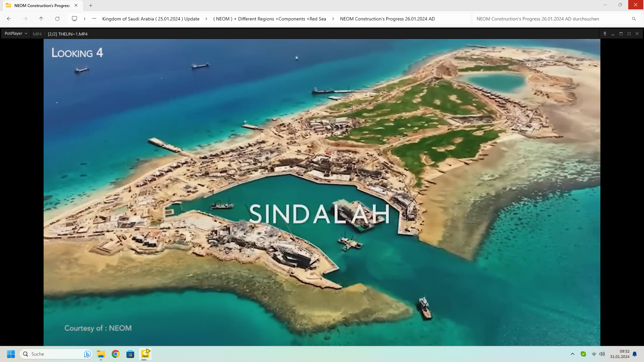
Task: Open File Explorer from taskbar
Action: [101, 354]
